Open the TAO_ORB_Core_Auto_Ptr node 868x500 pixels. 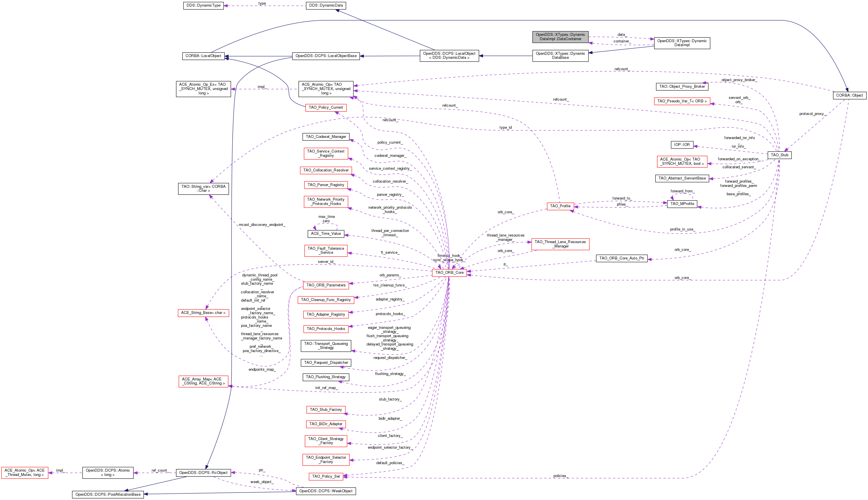pyautogui.click(x=621, y=258)
